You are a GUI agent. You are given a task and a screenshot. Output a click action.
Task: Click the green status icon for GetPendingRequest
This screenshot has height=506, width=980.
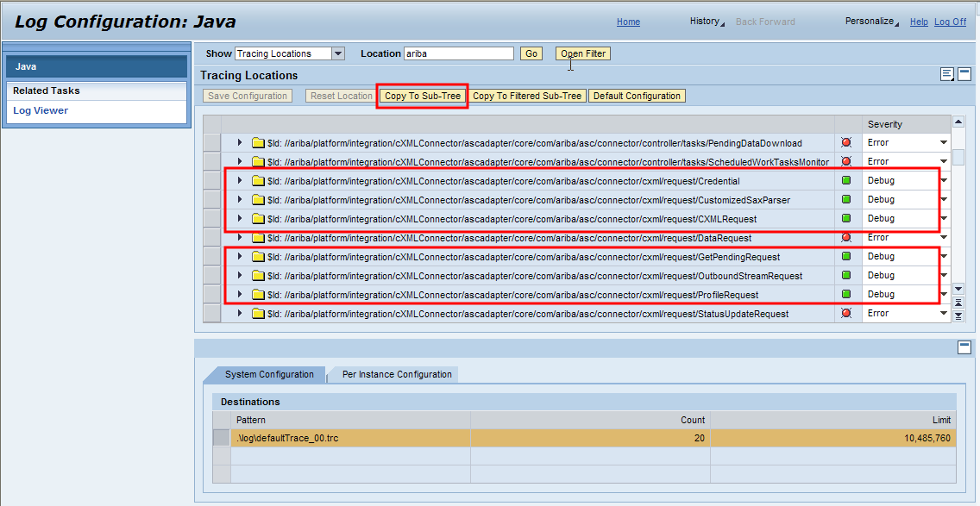(846, 256)
